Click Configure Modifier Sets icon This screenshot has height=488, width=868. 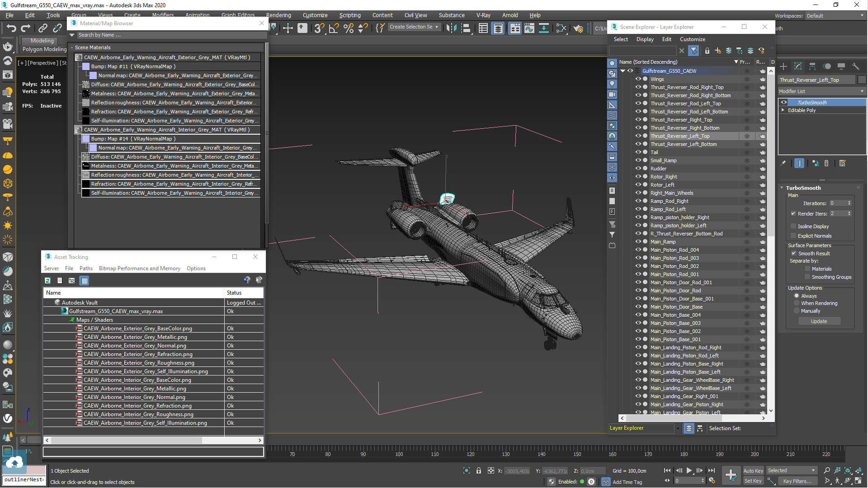[x=842, y=164]
